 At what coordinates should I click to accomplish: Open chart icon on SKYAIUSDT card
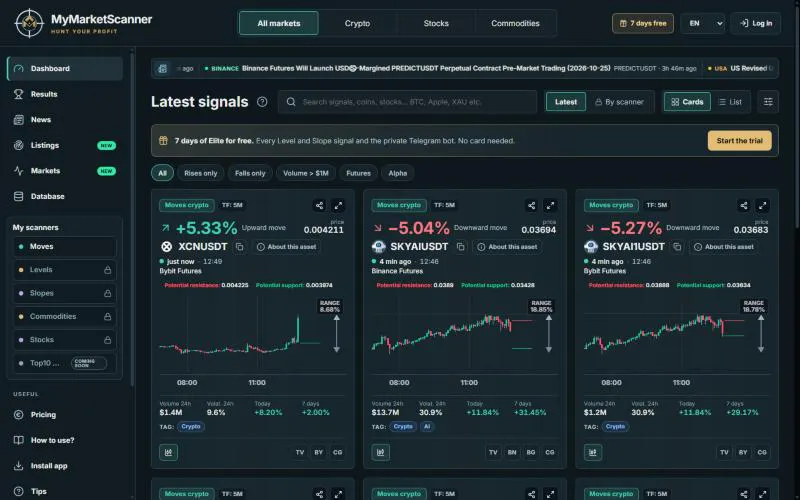(381, 452)
